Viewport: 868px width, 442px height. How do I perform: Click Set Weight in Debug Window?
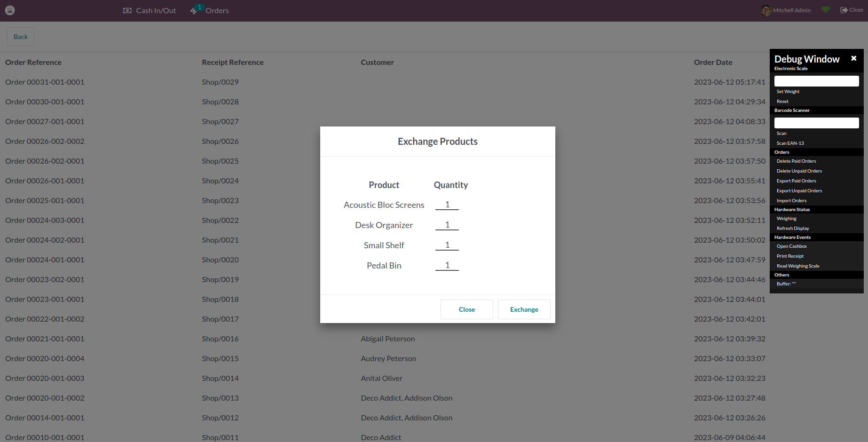788,91
